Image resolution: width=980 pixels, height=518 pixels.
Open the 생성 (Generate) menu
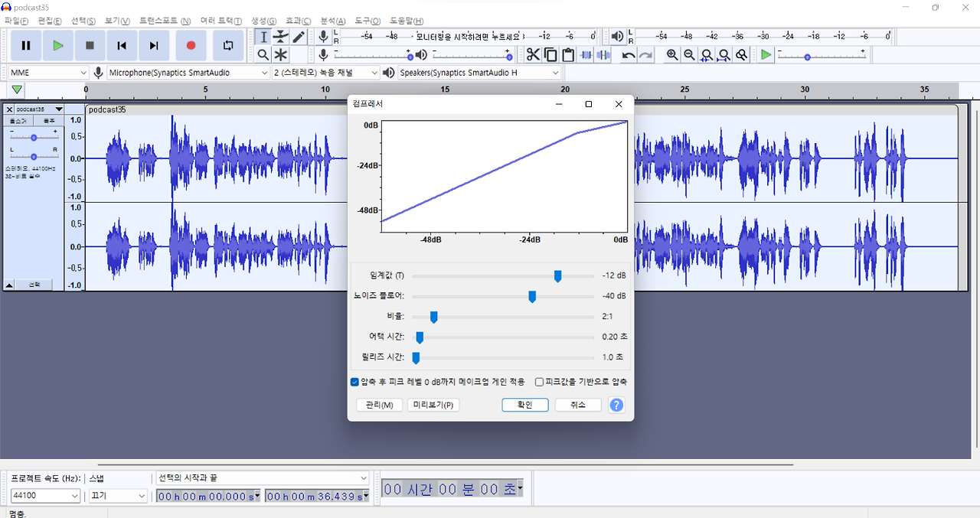[x=263, y=21]
